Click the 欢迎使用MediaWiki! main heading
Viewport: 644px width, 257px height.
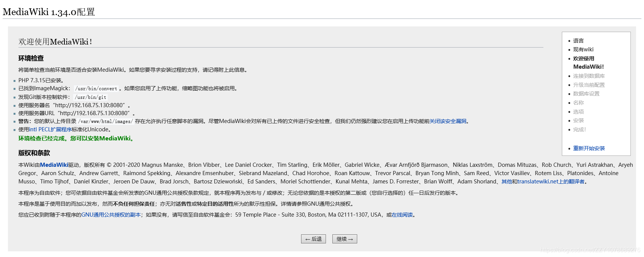pyautogui.click(x=55, y=42)
